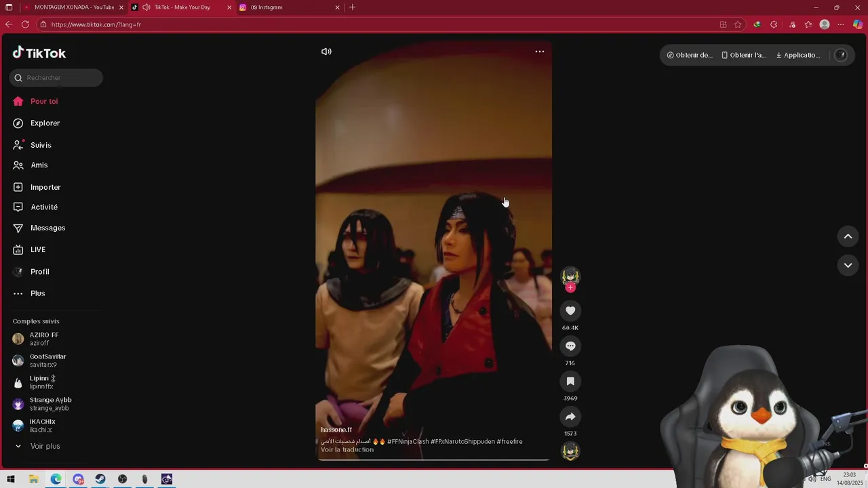Go to previous video with up chevron

[848, 237]
